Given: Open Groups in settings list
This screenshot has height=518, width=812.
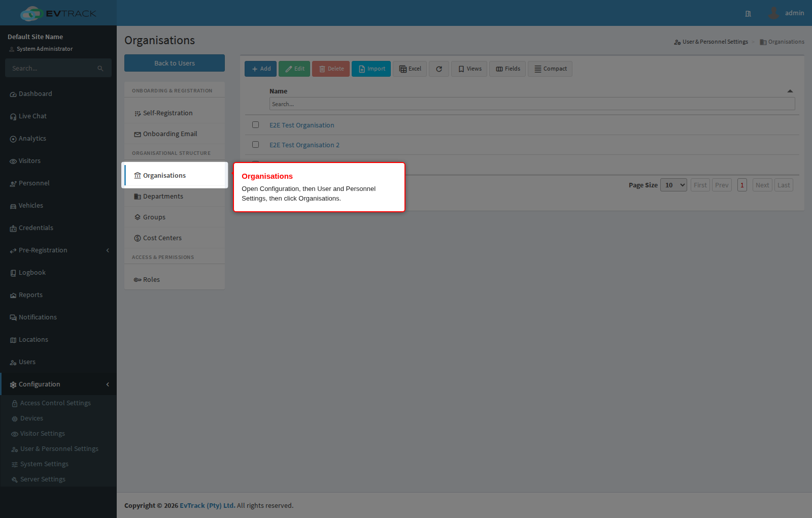Looking at the screenshot, I should point(175,217).
